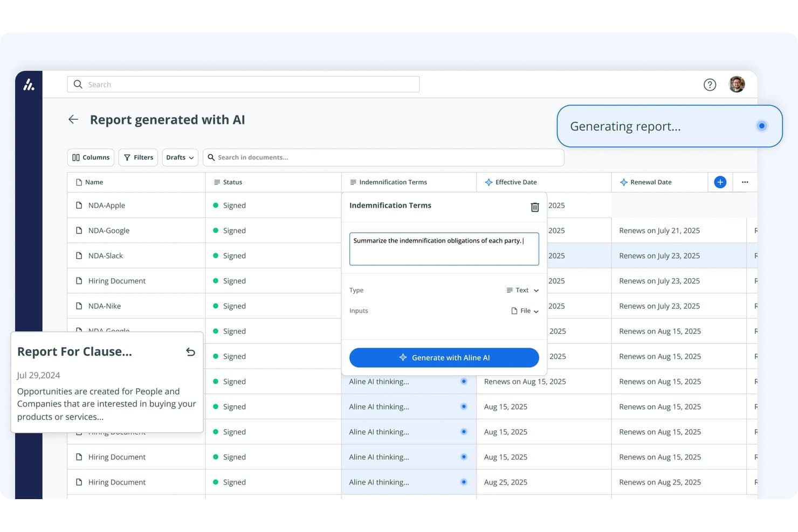Edit the indemnification prompt text box

click(x=444, y=249)
